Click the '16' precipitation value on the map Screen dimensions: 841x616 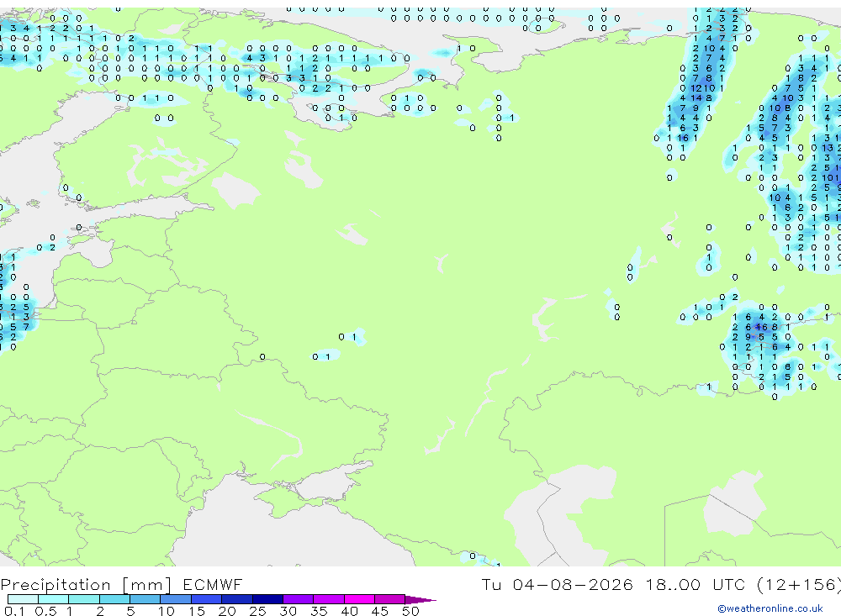[683, 138]
